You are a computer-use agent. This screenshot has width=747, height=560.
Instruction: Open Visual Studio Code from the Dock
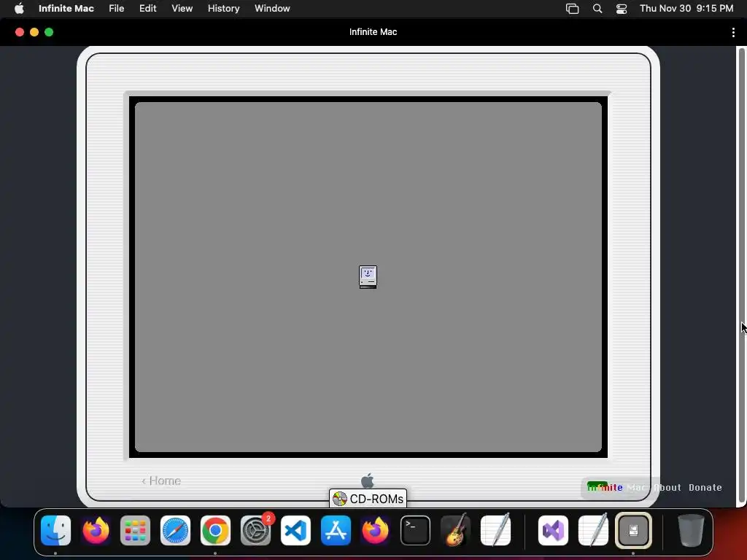point(295,530)
